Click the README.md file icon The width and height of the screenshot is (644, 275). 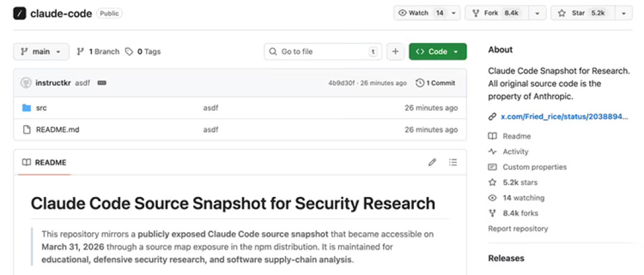tap(27, 130)
